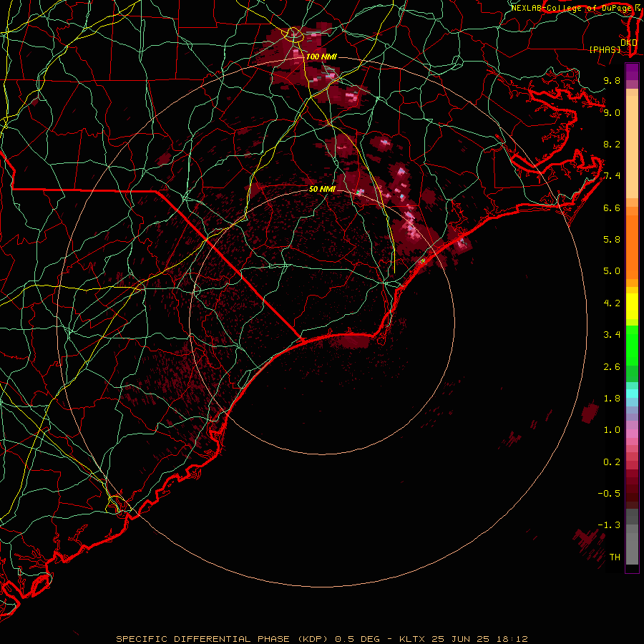
Task: Click the 1.0 scale value
Action: [x=612, y=430]
